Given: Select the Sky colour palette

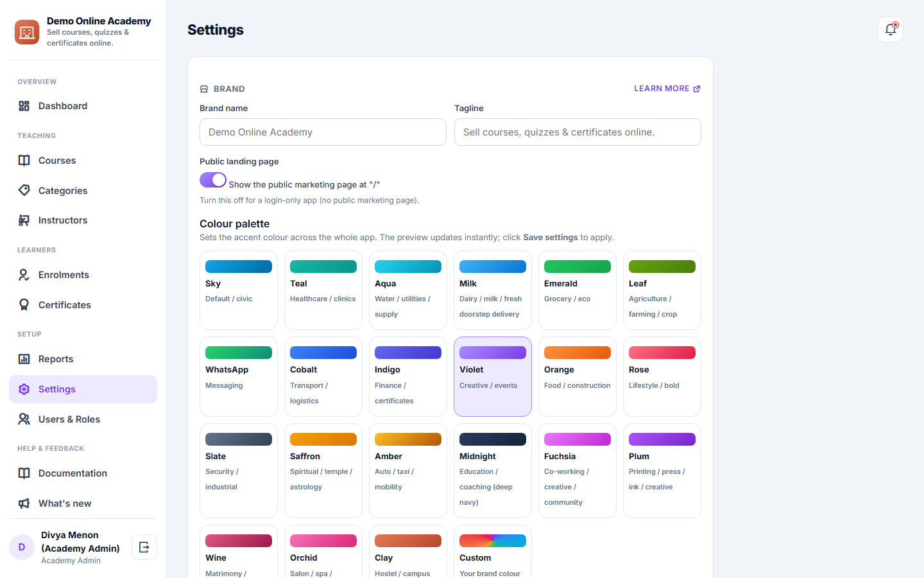Looking at the screenshot, I should [x=239, y=290].
